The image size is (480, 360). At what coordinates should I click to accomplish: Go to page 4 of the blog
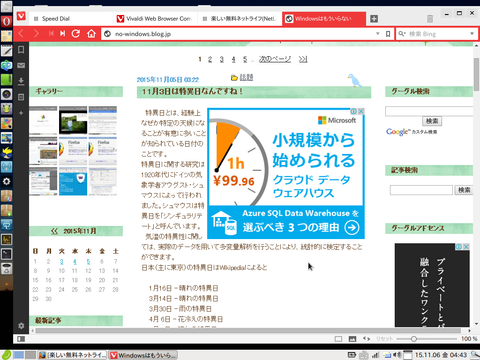(233, 59)
